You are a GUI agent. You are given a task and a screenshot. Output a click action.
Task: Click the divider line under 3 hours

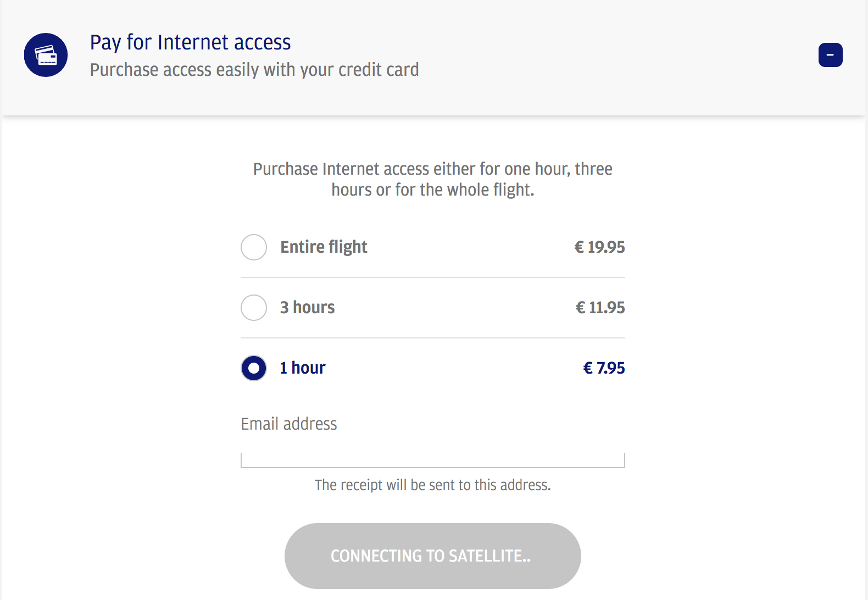(x=432, y=338)
